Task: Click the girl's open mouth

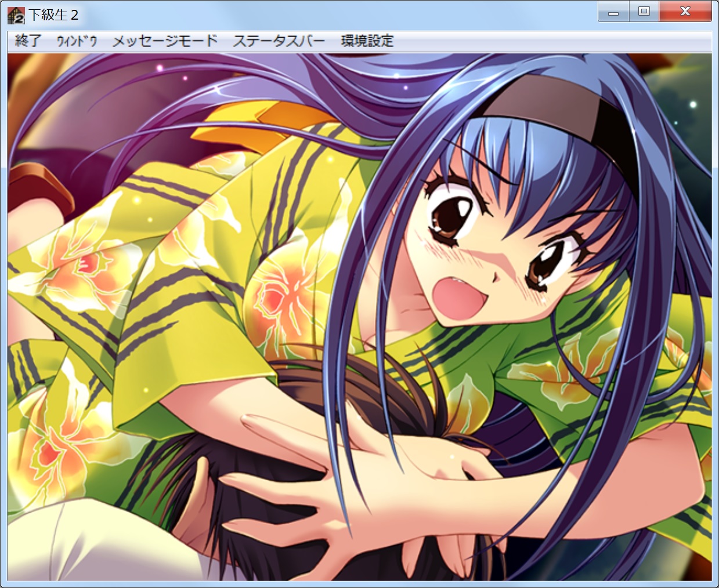Action: click(x=458, y=293)
